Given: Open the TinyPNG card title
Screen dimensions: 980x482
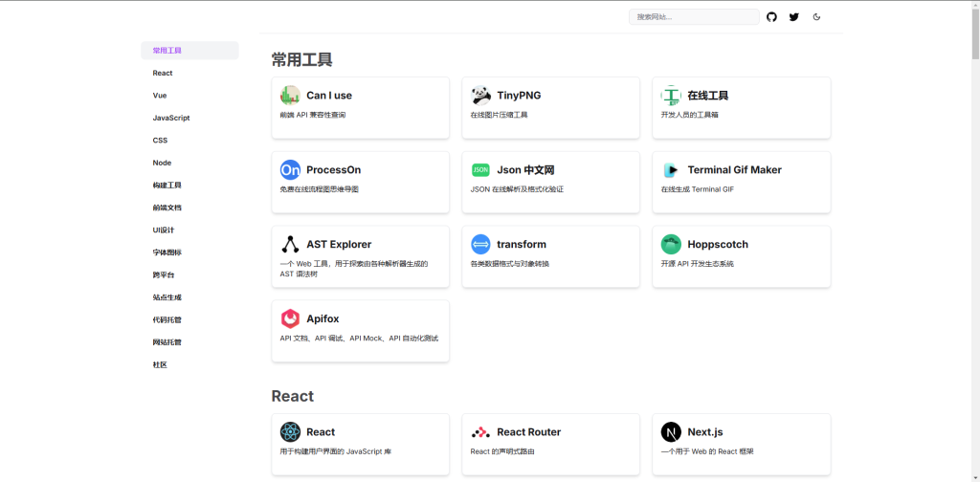Looking at the screenshot, I should pos(519,96).
